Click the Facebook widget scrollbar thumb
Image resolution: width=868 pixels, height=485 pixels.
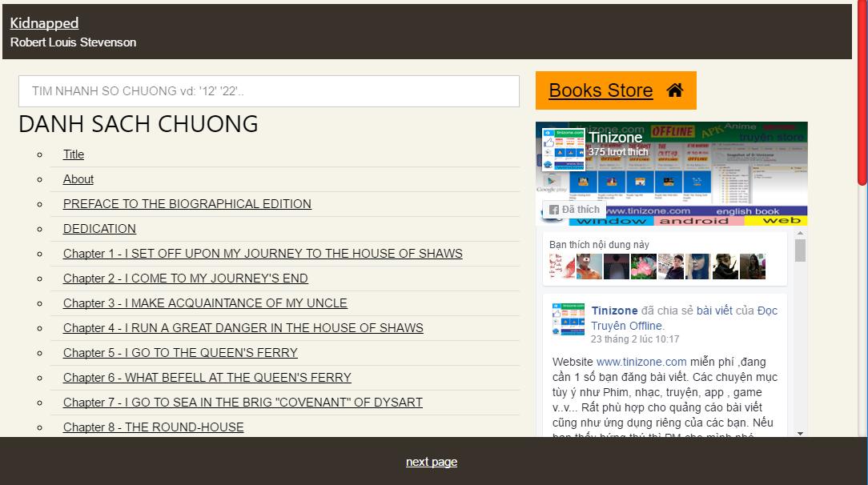(x=800, y=251)
